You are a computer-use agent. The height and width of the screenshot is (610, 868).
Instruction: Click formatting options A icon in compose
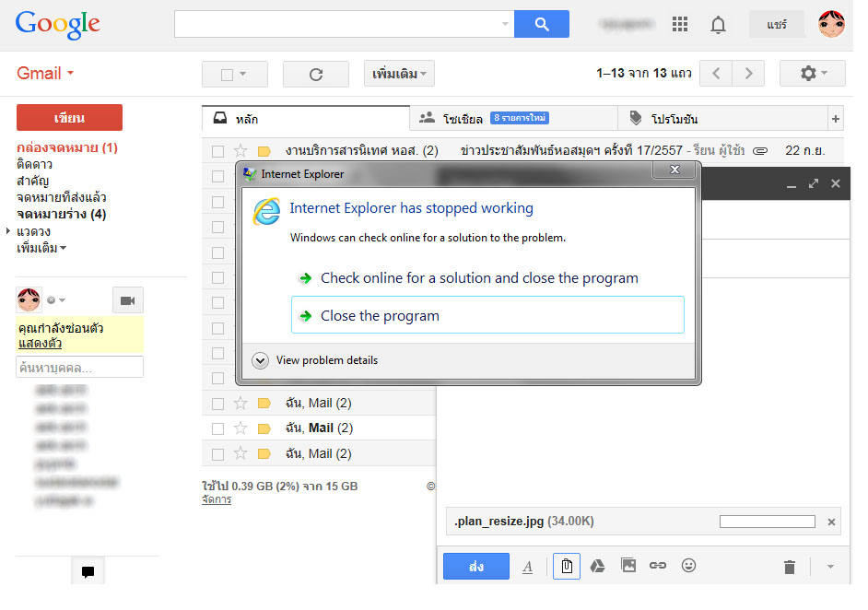point(528,567)
